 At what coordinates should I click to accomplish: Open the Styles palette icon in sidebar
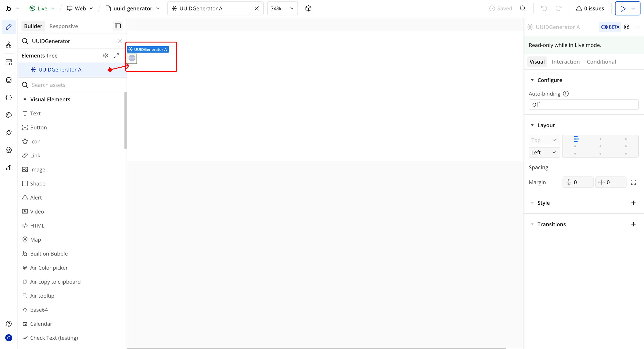point(9,115)
